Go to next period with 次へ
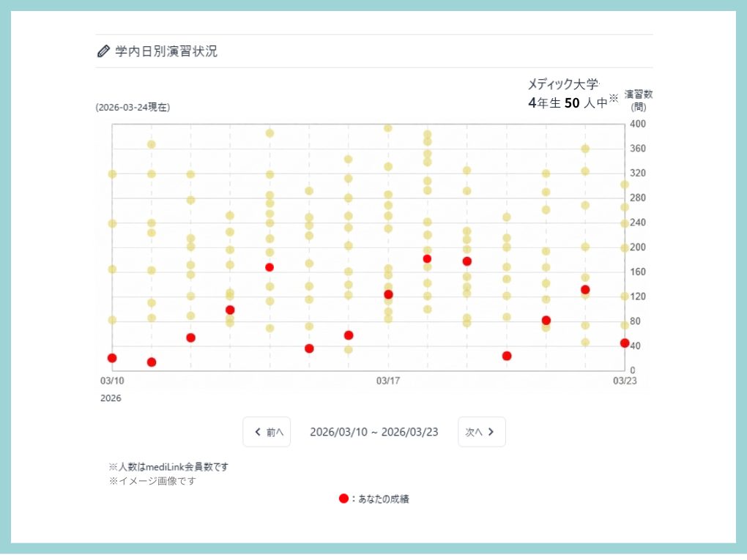Screen dimensions: 747x560 pos(481,432)
